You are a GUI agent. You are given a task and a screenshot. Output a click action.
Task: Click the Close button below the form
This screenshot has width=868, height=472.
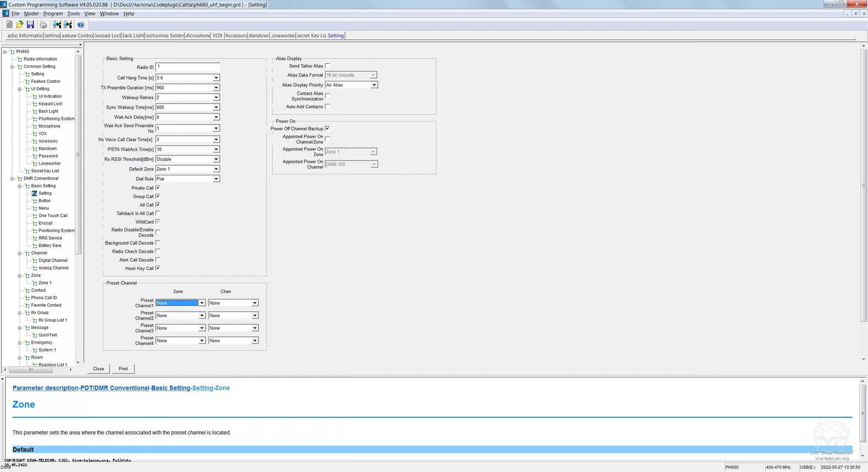point(99,369)
